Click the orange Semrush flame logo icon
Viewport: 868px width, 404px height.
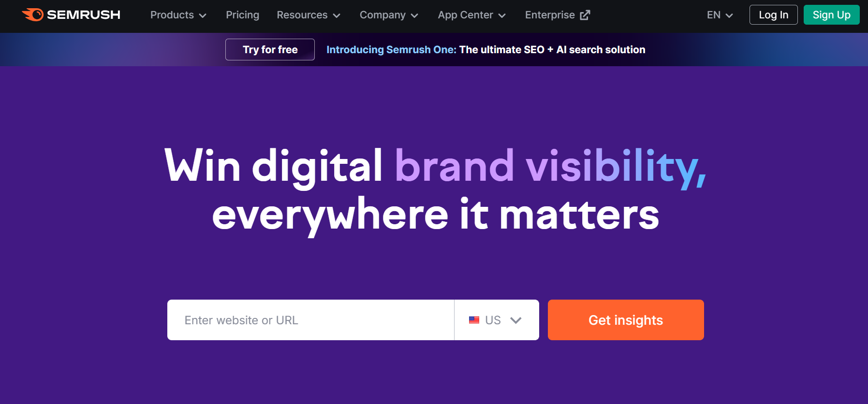pos(32,14)
